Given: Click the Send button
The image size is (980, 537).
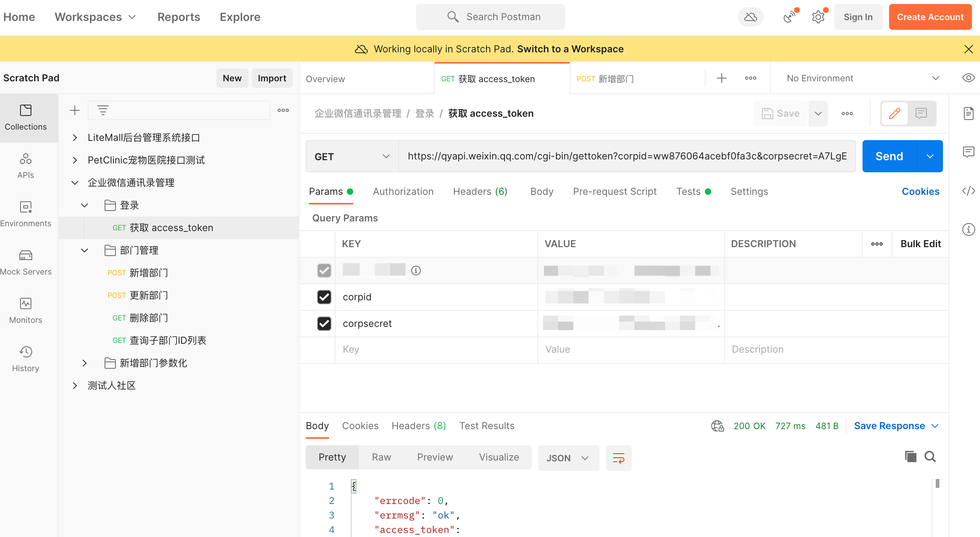Looking at the screenshot, I should point(889,156).
